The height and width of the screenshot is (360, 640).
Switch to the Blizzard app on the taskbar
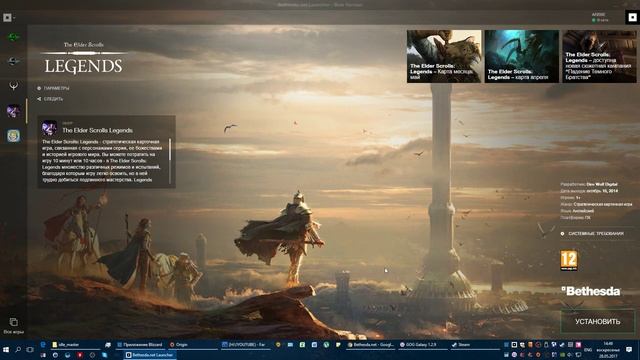[140, 345]
